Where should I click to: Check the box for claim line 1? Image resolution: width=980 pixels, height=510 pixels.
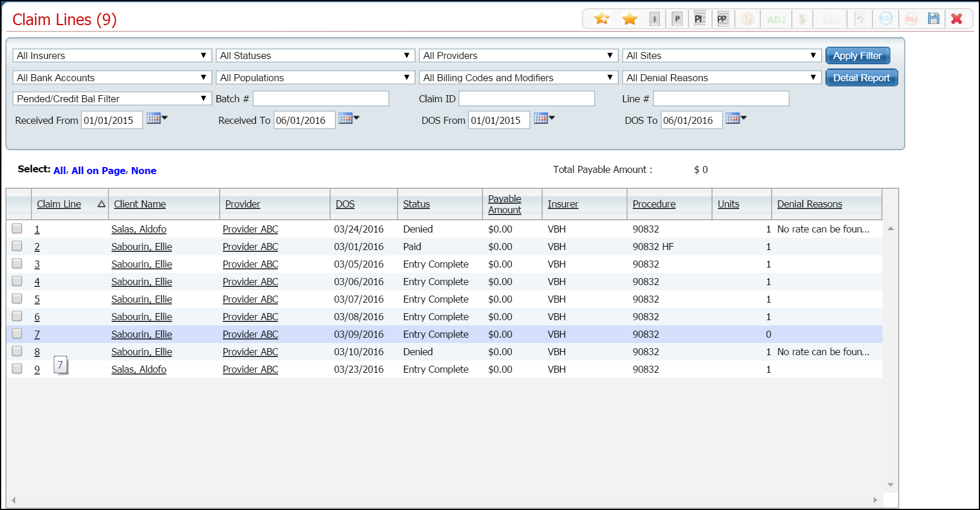tap(17, 228)
